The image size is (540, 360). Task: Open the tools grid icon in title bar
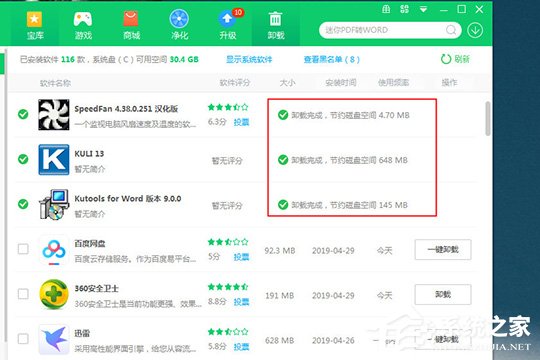(405, 9)
